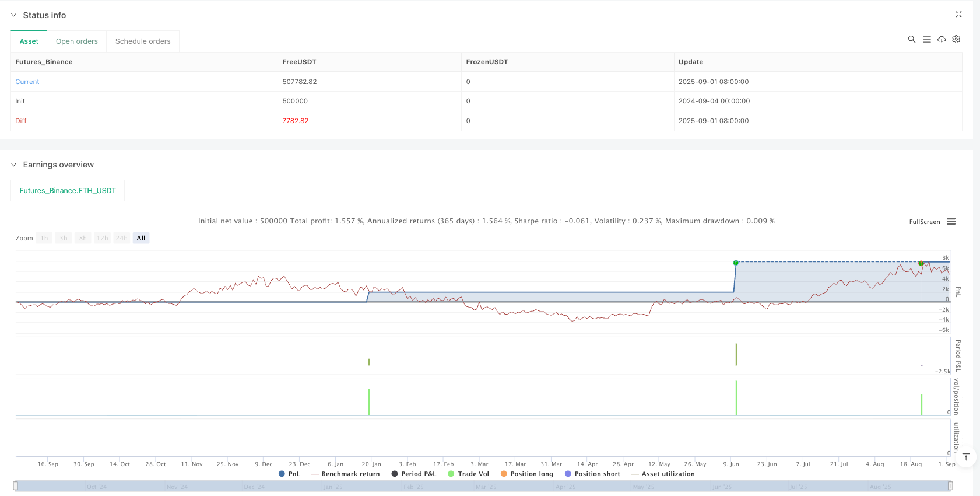
Task: Collapse the Earnings overview section
Action: coord(14,165)
